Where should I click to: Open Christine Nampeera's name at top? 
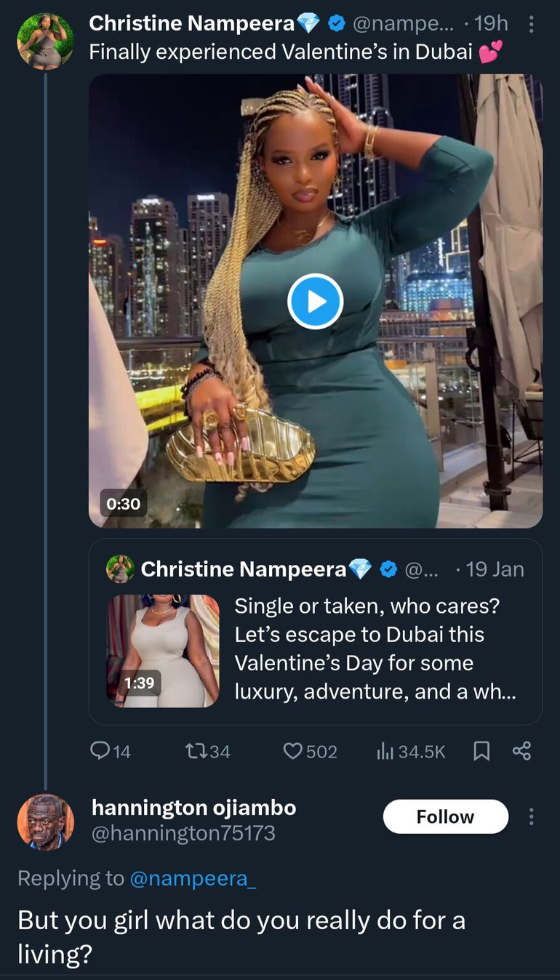pyautogui.click(x=191, y=24)
